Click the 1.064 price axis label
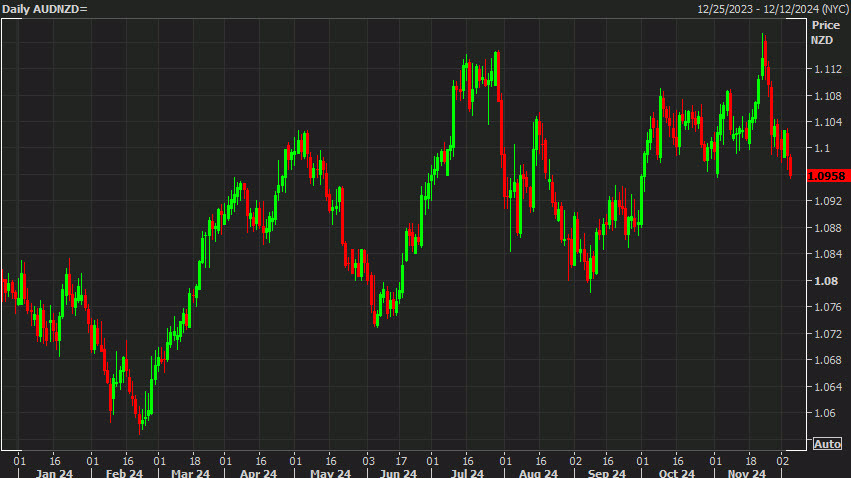 [x=828, y=387]
